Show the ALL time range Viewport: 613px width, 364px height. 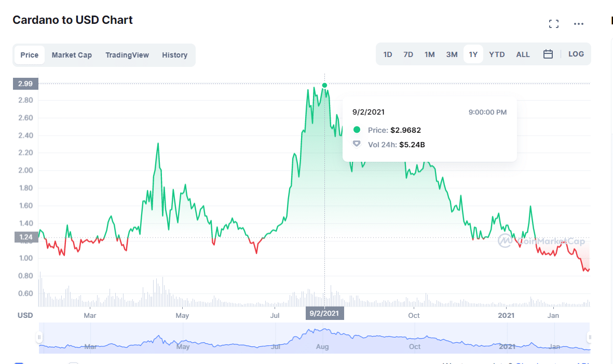point(523,54)
